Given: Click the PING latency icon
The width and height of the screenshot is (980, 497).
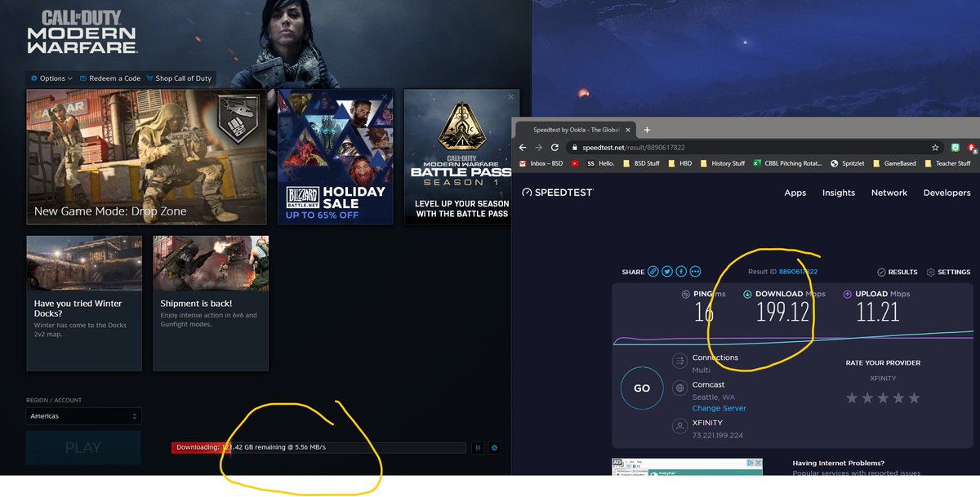Looking at the screenshot, I should (685, 294).
